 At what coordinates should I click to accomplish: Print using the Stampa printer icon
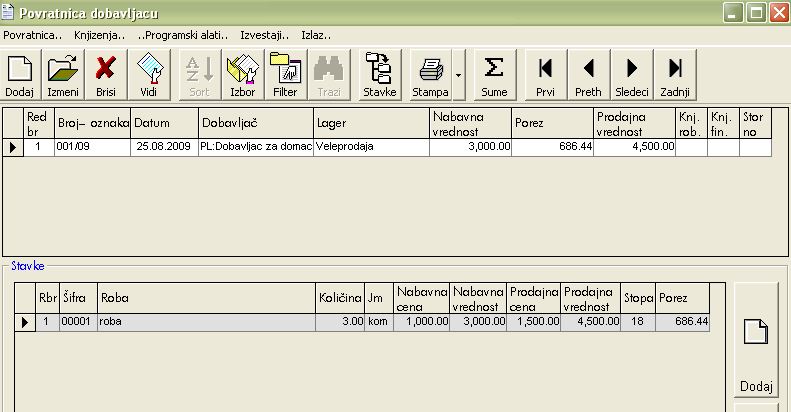(x=431, y=75)
